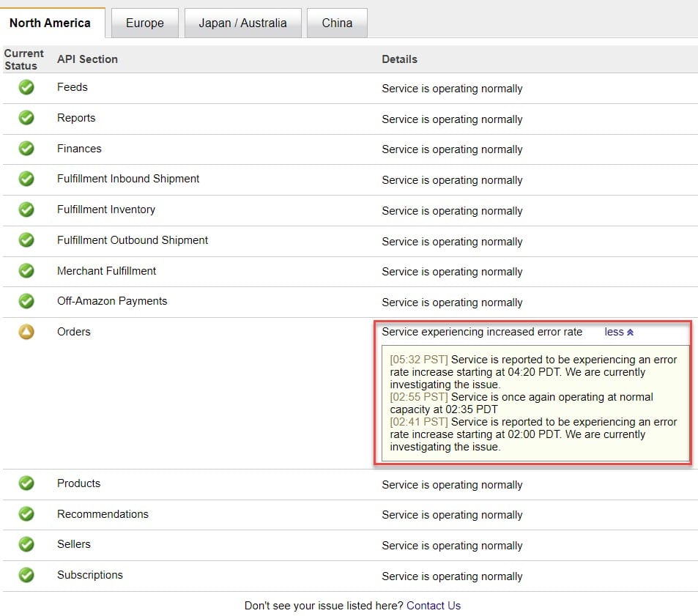Switch to the China region tab
The height and width of the screenshot is (616, 698).
[x=337, y=23]
